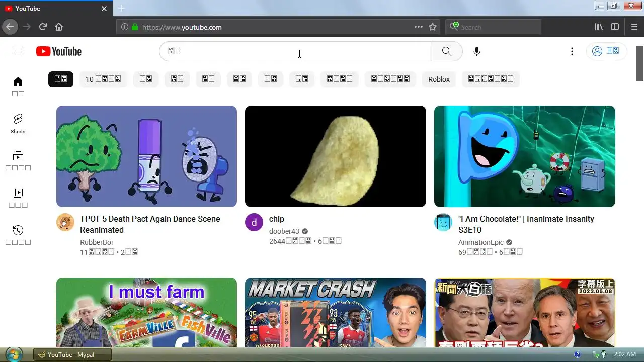Viewport: 644px width, 362px height.
Task: Click the address bar URL
Action: click(182, 27)
